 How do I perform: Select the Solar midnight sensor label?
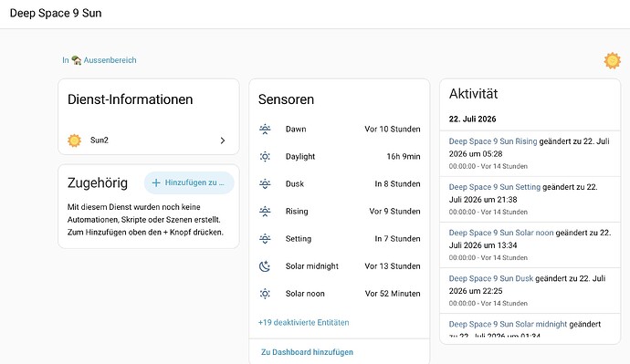[311, 266]
